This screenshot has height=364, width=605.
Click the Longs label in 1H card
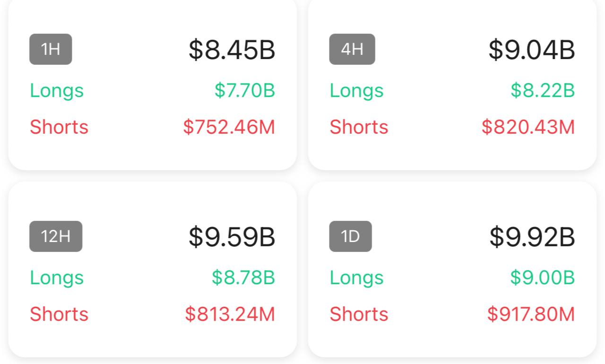click(57, 90)
